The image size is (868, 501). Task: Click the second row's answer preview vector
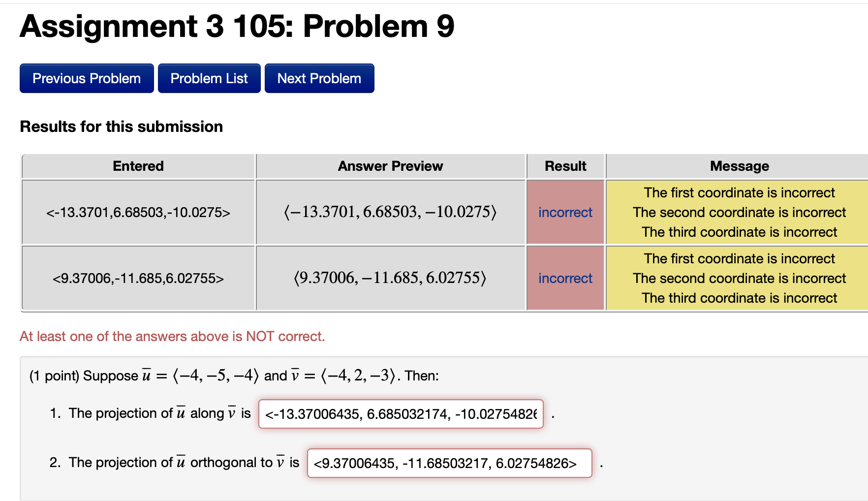coord(391,278)
